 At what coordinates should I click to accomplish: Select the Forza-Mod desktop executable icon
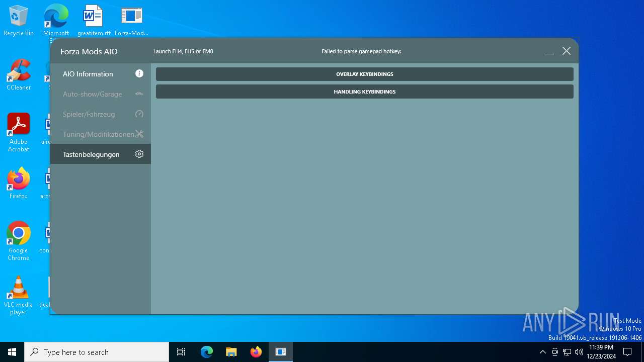pyautogui.click(x=131, y=21)
